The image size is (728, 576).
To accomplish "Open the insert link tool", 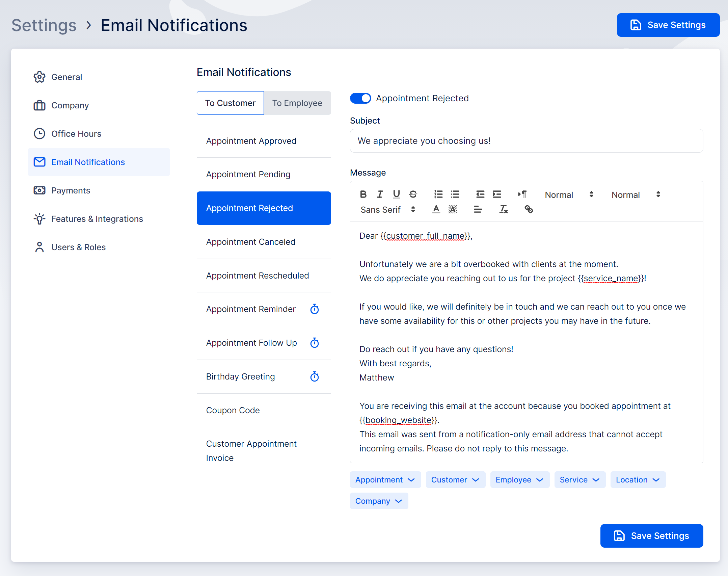I will tap(529, 209).
